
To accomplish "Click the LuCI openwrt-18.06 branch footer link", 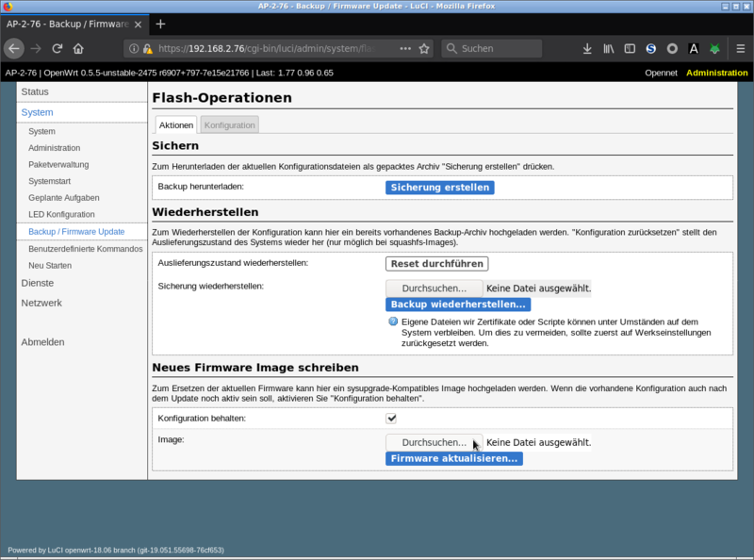I will pos(115,550).
